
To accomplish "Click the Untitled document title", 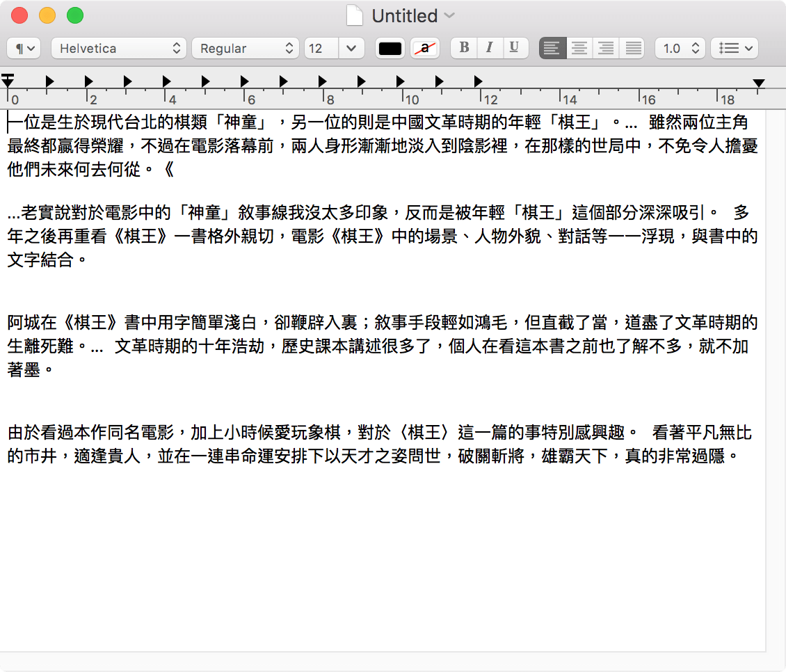I will point(404,15).
